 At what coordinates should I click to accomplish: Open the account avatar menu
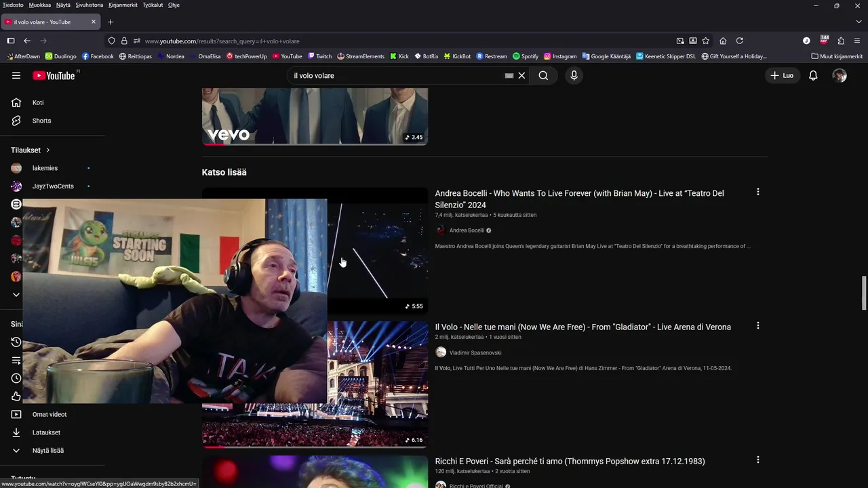(x=840, y=75)
